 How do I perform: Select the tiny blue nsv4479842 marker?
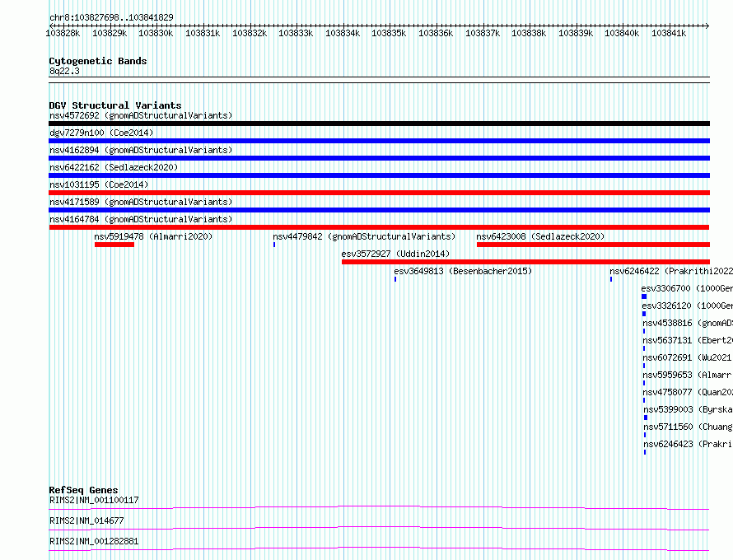274,245
